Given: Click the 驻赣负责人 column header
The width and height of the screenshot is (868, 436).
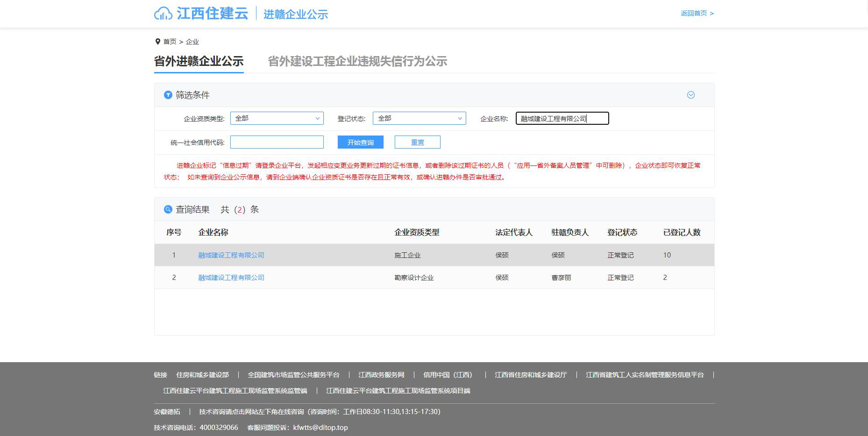Looking at the screenshot, I should pyautogui.click(x=570, y=232).
